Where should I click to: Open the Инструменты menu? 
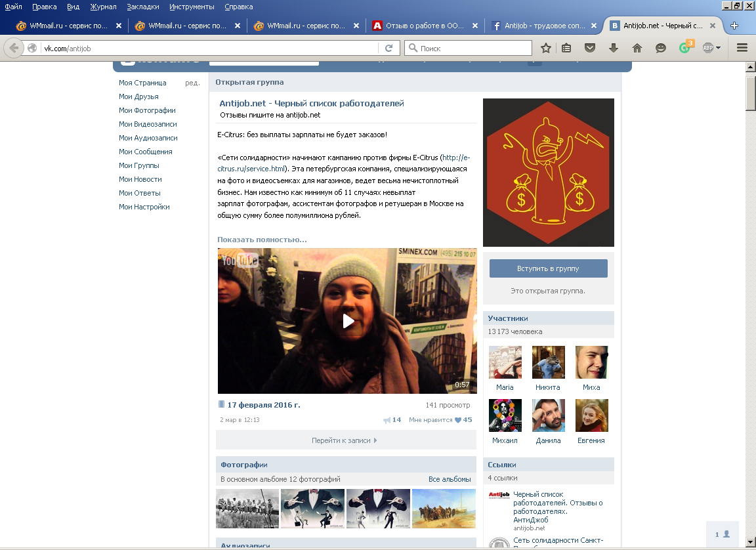point(192,7)
